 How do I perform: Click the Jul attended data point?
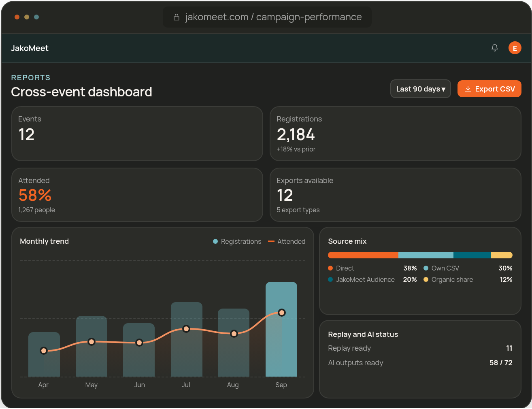pyautogui.click(x=186, y=329)
